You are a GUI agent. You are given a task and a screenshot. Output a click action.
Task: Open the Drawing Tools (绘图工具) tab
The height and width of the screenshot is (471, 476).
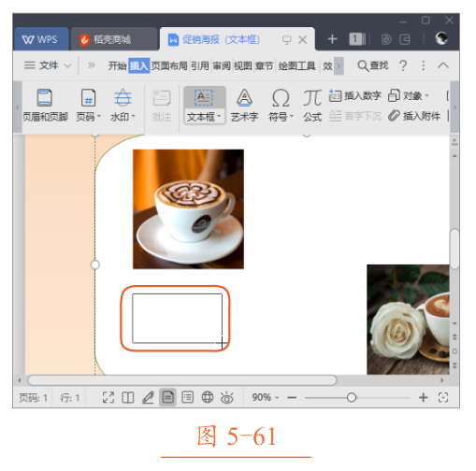(x=296, y=65)
